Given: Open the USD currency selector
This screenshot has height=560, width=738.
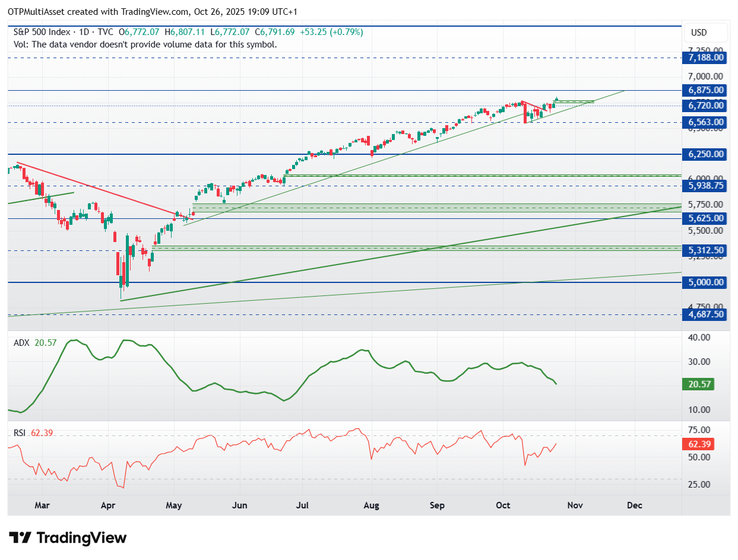Looking at the screenshot, I should 699,33.
